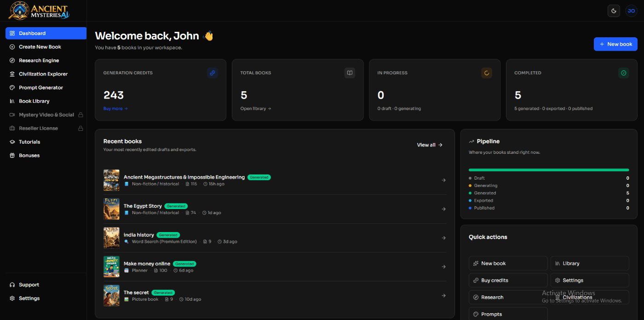This screenshot has width=644, height=320.
Task: Click the Generated pipeline status row
Action: [549, 193]
